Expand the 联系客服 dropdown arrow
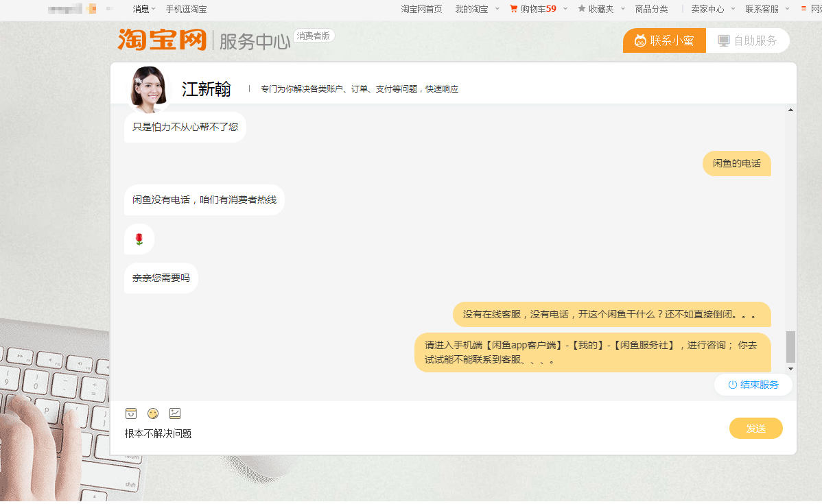This screenshot has height=504, width=822. (x=788, y=9)
